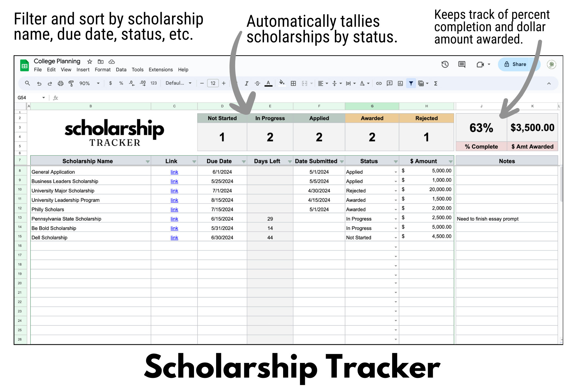Screen dimensions: 588x392
Task: Open the Extensions menu
Action: tap(161, 70)
